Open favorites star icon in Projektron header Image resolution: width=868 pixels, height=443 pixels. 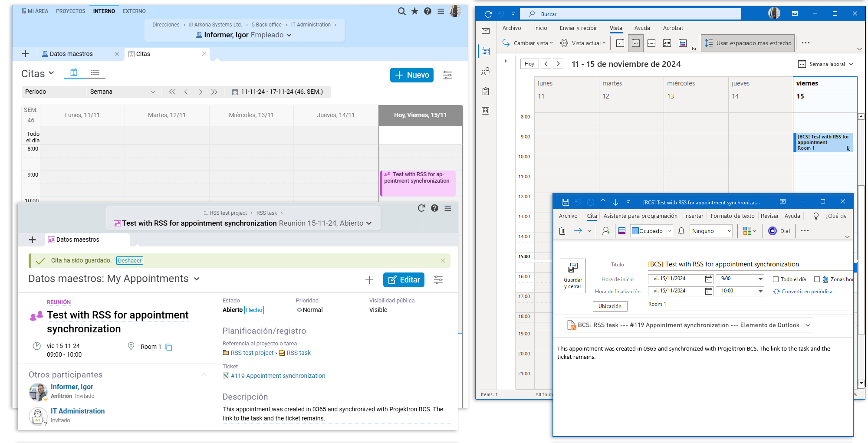point(415,11)
